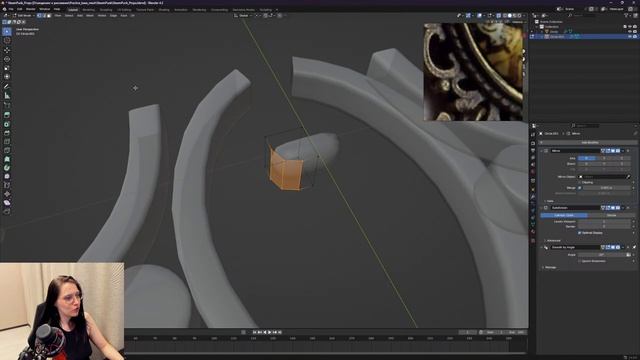This screenshot has height=360, width=640.
Task: Select the Add Cube tool
Action: click(7, 105)
